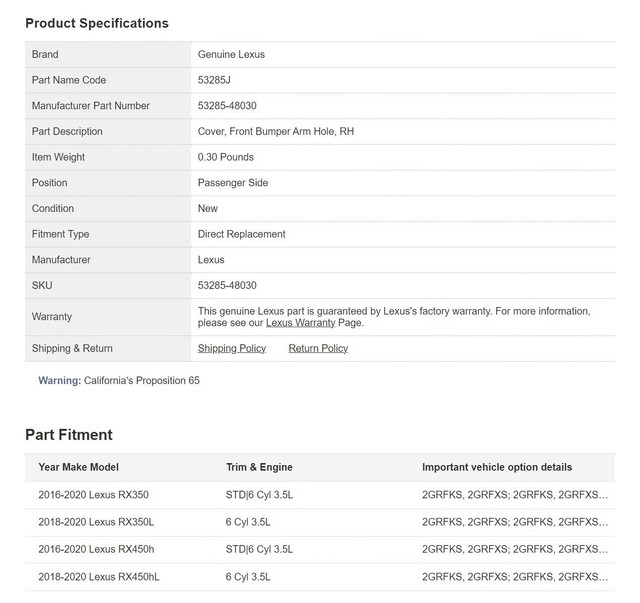Select the Part Name Code value 53285J
Image resolution: width=640 pixels, height=603 pixels.
214,80
